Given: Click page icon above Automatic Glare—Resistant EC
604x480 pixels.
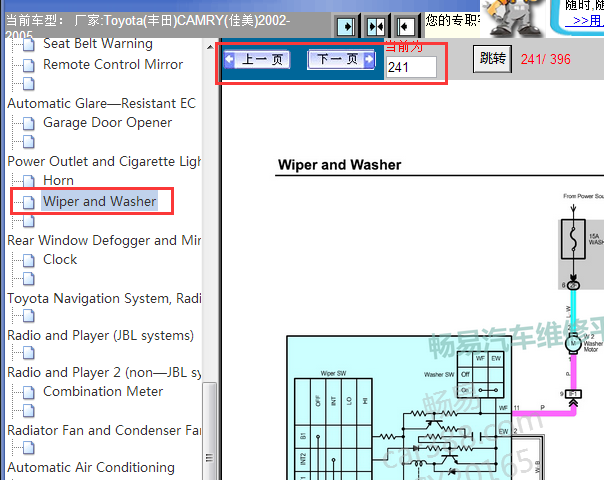Looking at the screenshot, I should tap(29, 84).
